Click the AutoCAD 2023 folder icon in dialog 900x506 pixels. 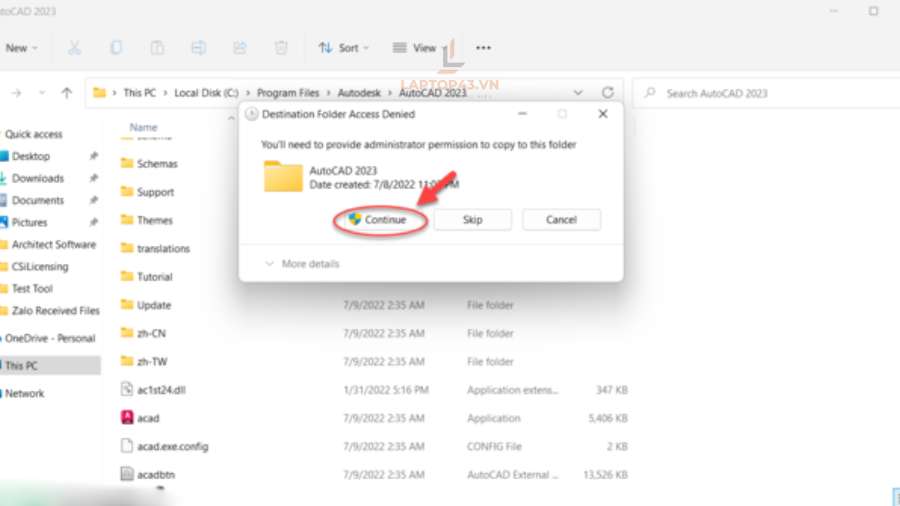[x=283, y=176]
